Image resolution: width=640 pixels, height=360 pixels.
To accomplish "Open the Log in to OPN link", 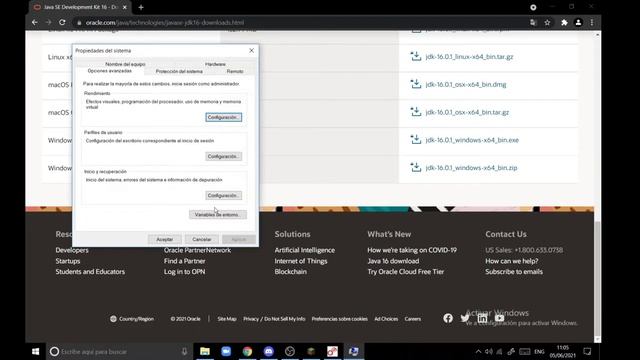I will point(184,271).
